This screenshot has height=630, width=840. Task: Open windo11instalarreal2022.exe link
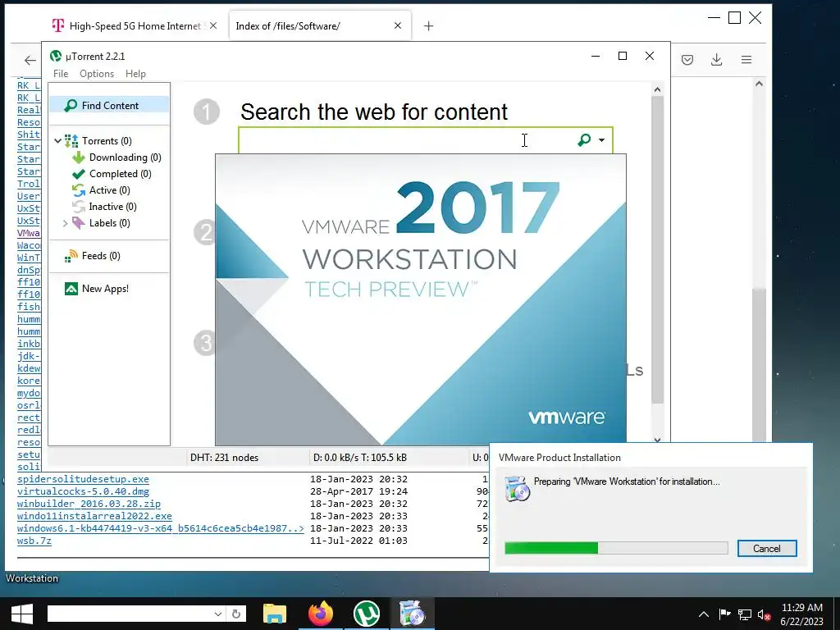coord(94,517)
